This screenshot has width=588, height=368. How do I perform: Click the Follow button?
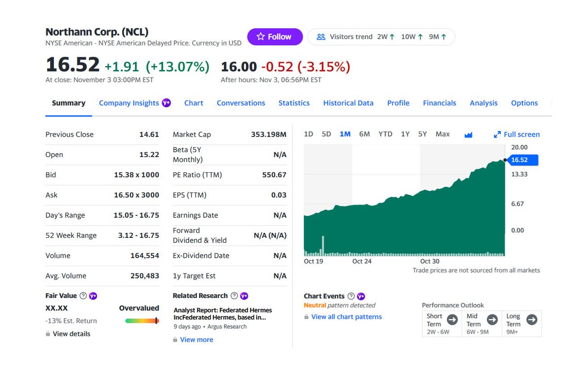275,36
